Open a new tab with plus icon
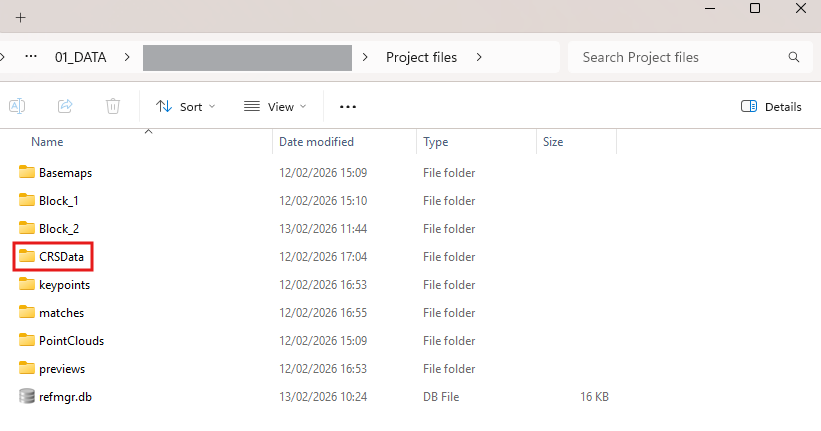The width and height of the screenshot is (821, 431). 20,17
